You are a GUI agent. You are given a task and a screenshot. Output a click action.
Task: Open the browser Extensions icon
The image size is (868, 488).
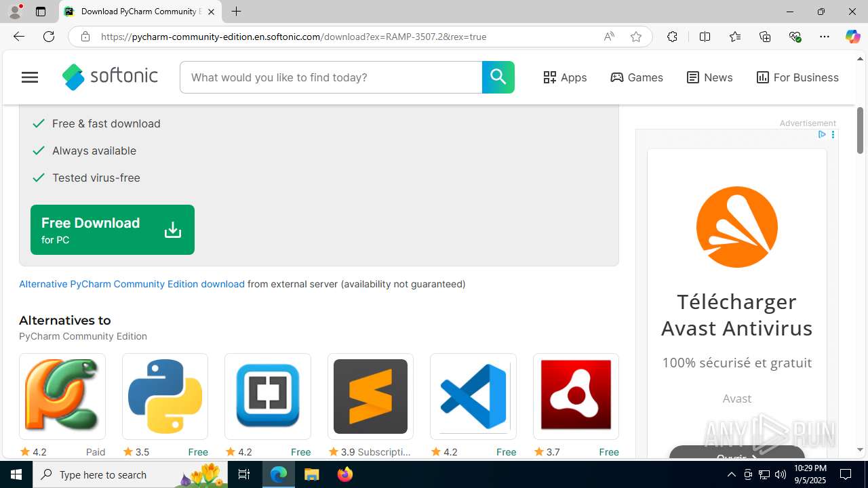click(x=672, y=37)
